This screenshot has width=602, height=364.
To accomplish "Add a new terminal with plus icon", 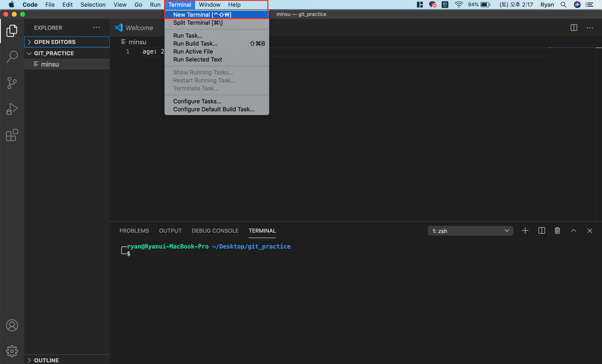I will pos(525,231).
